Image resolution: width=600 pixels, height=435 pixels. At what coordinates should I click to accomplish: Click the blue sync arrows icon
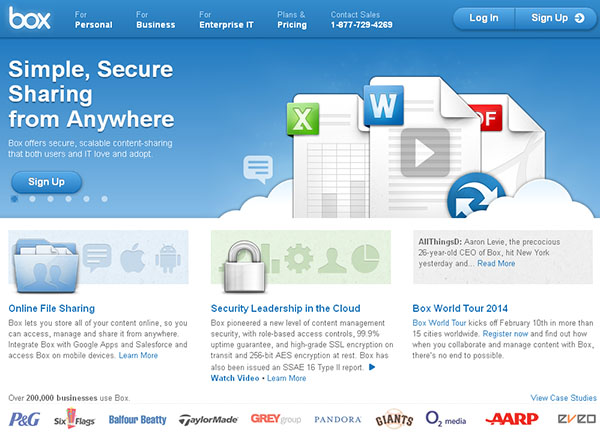pyautogui.click(x=476, y=198)
